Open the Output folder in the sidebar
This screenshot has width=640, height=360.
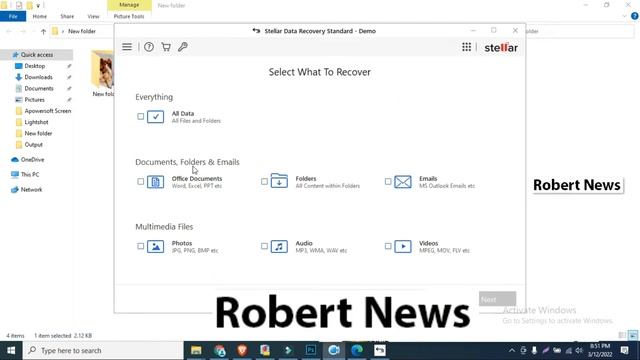33,144
